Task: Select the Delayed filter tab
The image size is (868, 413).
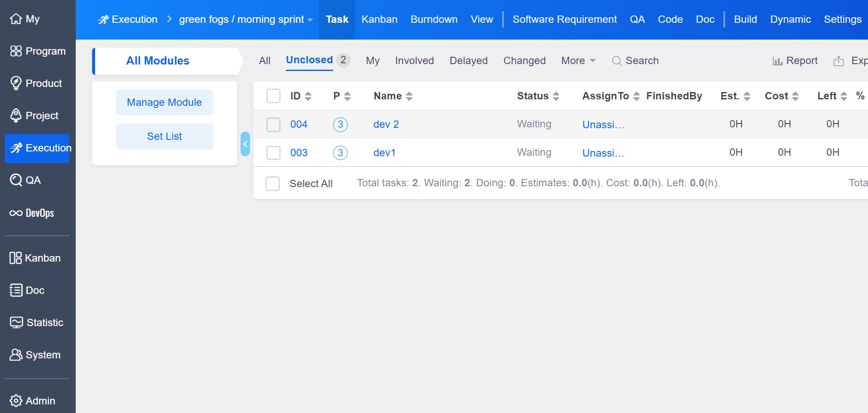Action: click(468, 61)
